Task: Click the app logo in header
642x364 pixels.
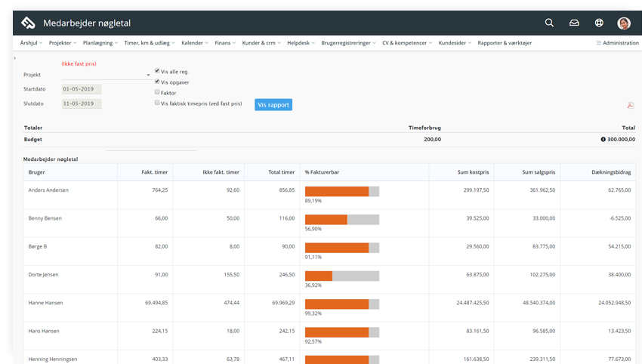Action: click(x=28, y=23)
